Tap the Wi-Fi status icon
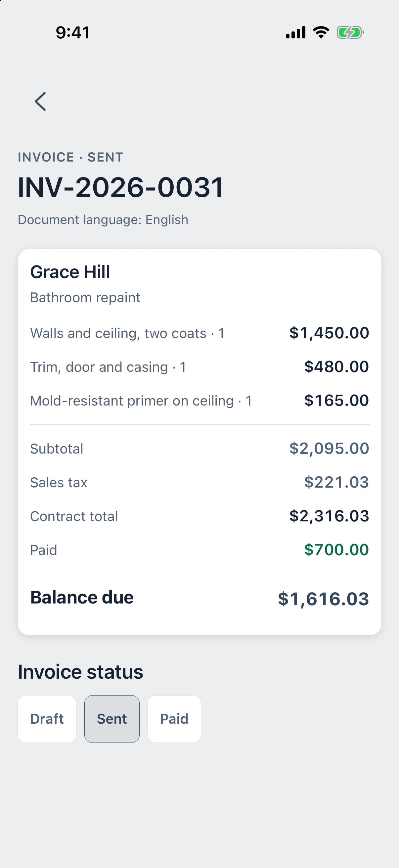The width and height of the screenshot is (399, 868). coord(321,32)
